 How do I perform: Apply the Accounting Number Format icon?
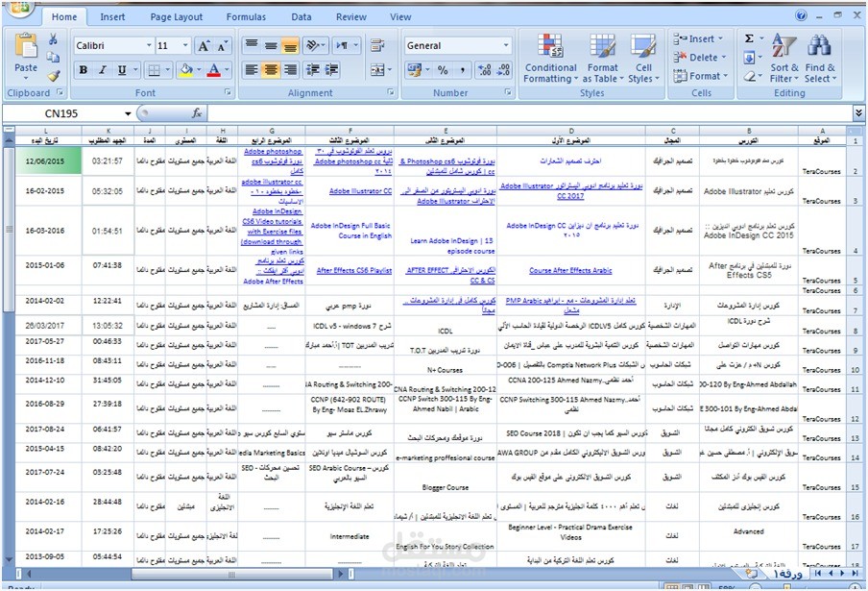click(x=414, y=70)
